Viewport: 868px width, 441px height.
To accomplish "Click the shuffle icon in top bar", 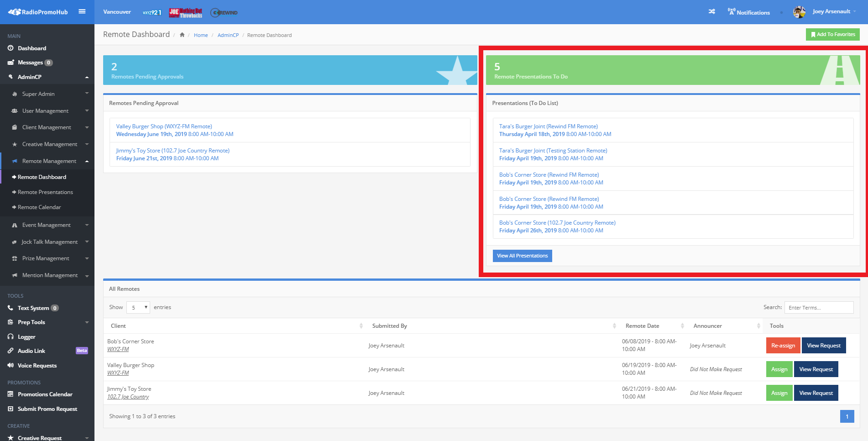I will click(x=711, y=12).
